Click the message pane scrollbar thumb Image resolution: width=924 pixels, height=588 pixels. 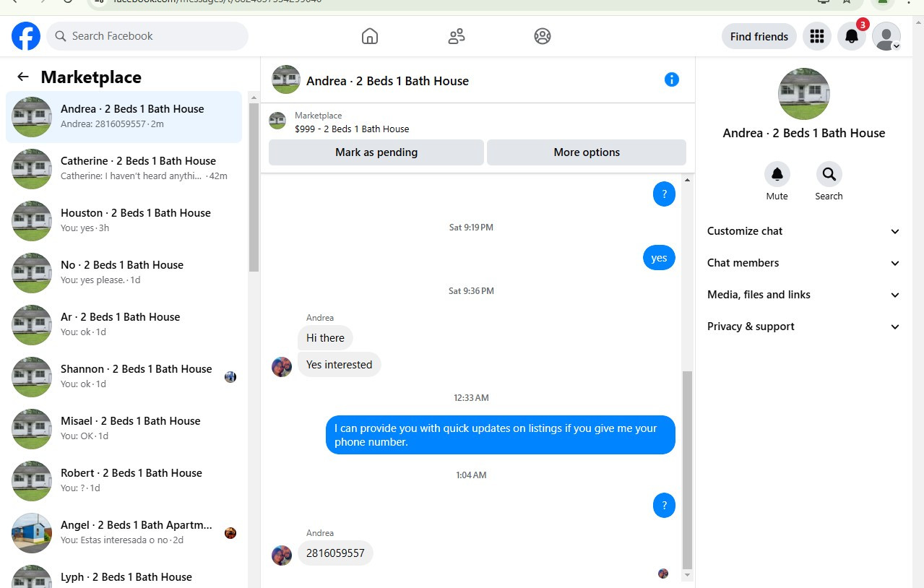coord(687,470)
